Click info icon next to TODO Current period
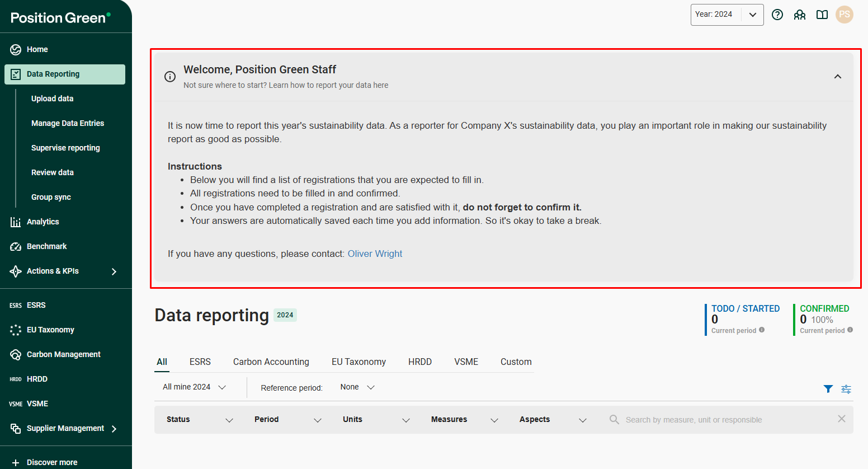 [x=762, y=330]
